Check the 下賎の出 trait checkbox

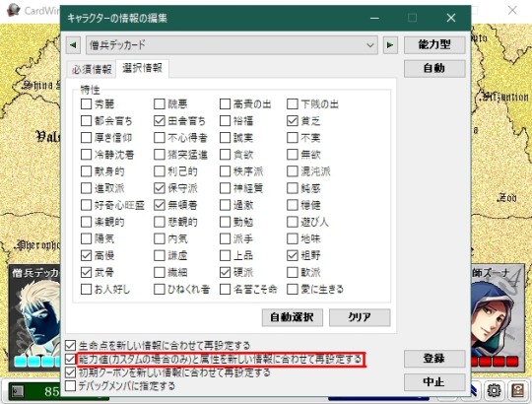(x=293, y=103)
